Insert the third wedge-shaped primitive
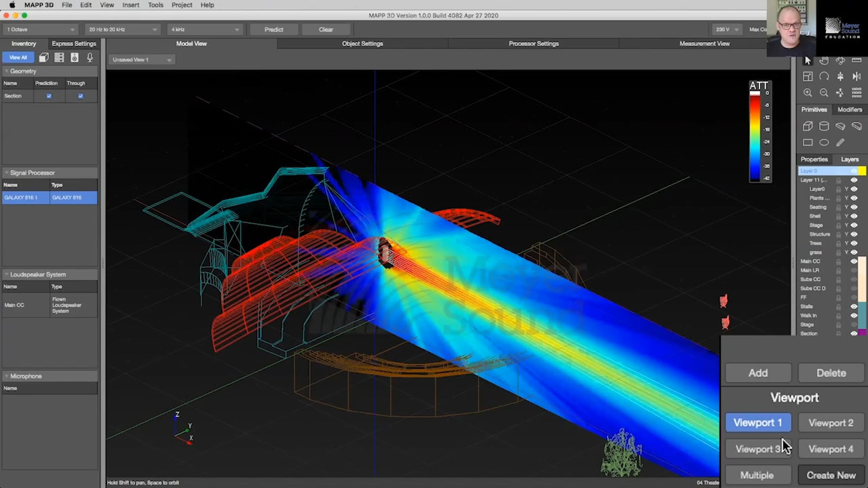 point(840,126)
